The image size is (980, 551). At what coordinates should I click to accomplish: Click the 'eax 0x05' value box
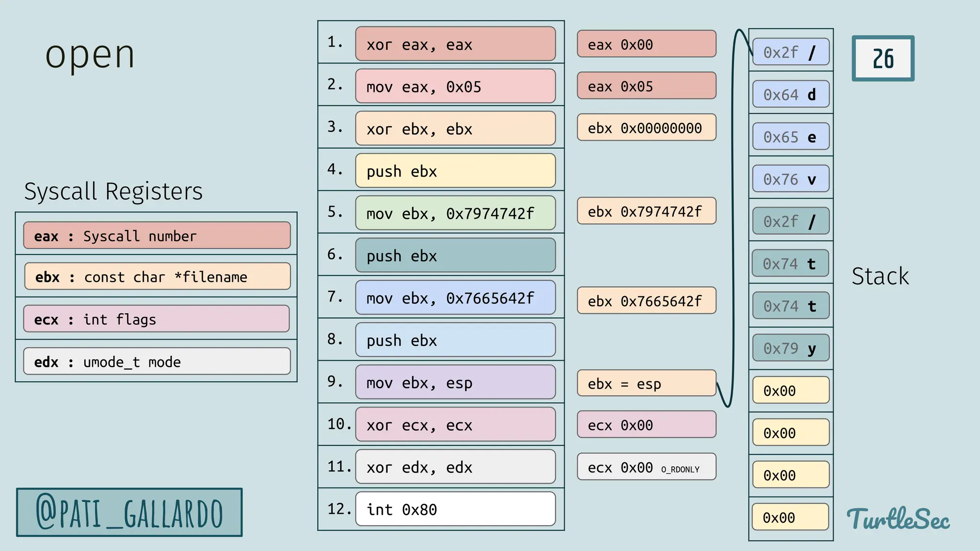tap(646, 86)
